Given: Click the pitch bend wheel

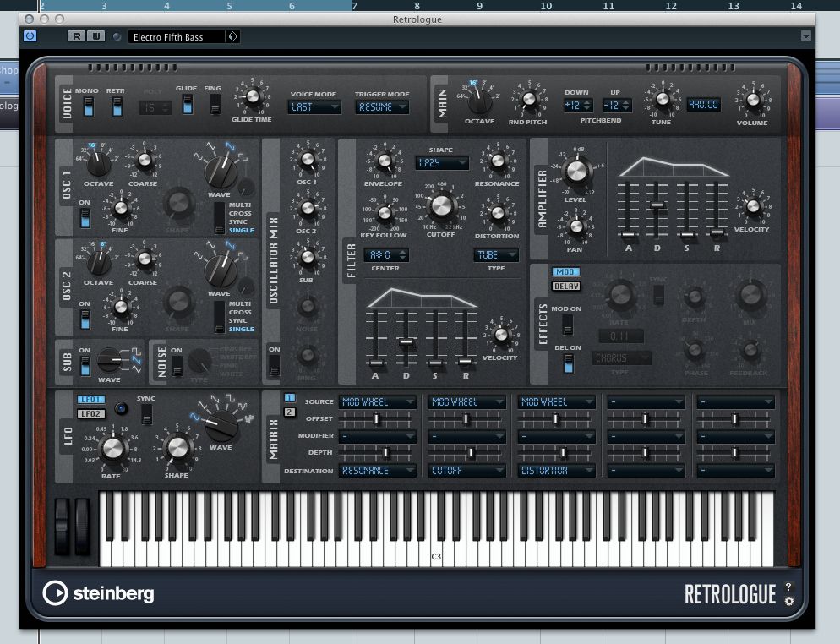Looking at the screenshot, I should [63, 527].
